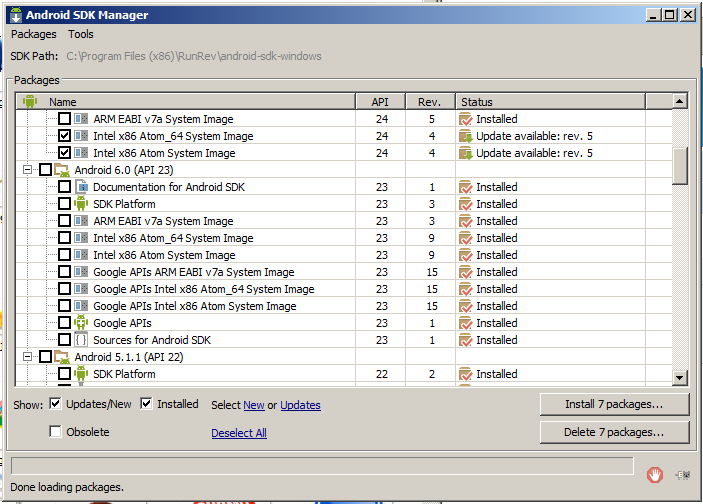Screen dimensions: 703x504
Task: Uncheck Intel x86 Atom System Image API 24
Action: [x=65, y=153]
